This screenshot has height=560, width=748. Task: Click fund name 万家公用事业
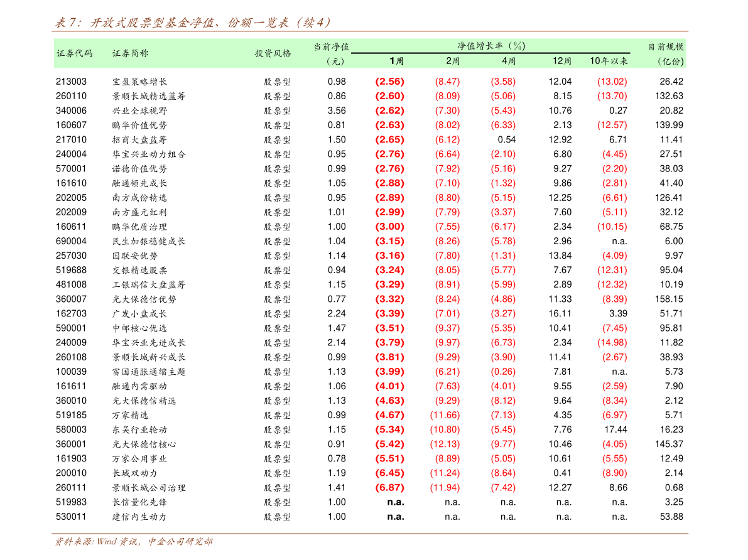[139, 458]
